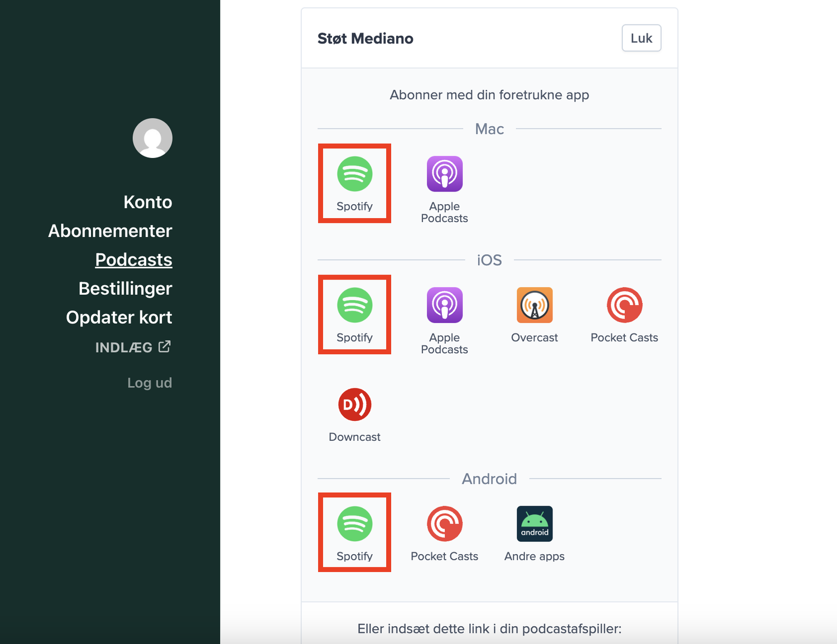Select Spotify in the iOS section
The width and height of the screenshot is (837, 644).
(x=354, y=315)
